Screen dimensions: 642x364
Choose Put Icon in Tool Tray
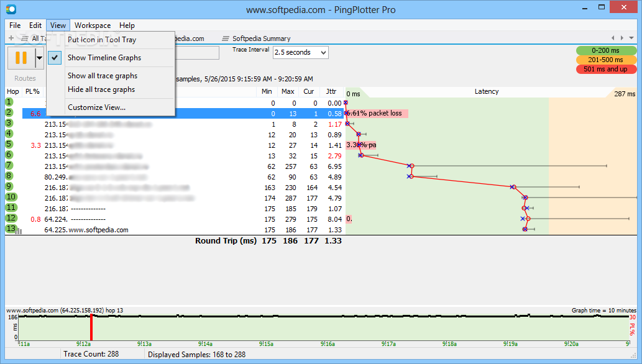click(x=102, y=40)
